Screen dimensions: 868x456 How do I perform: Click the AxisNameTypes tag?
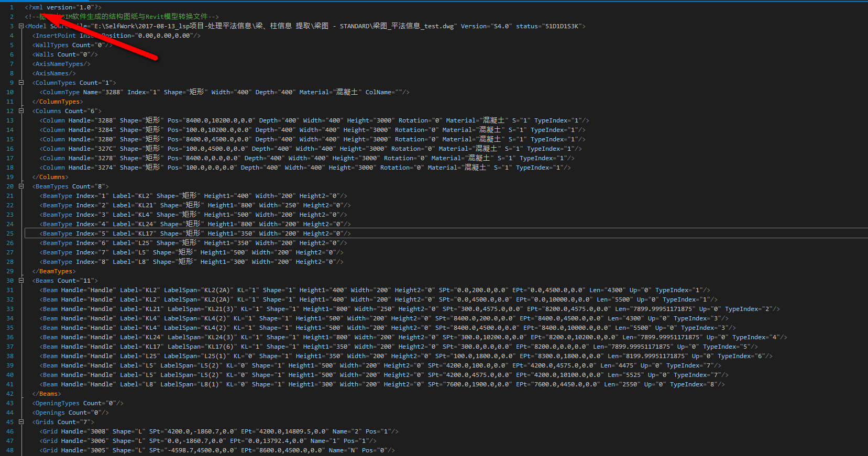(61, 64)
